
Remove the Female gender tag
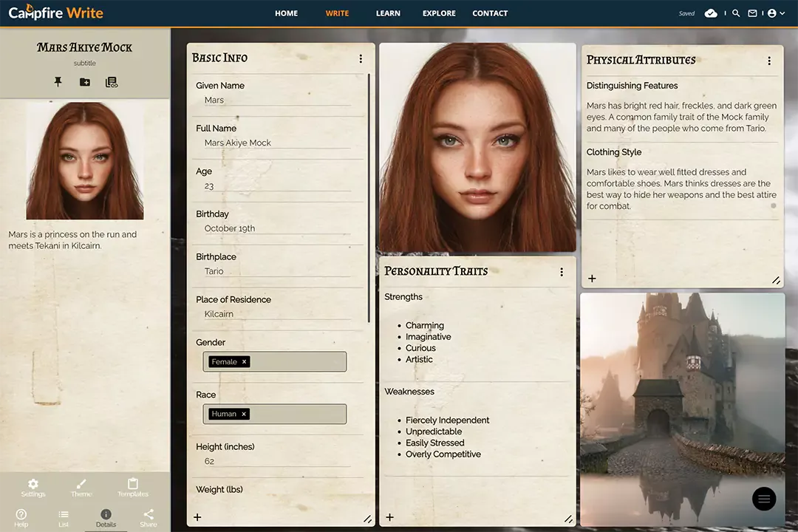click(245, 362)
